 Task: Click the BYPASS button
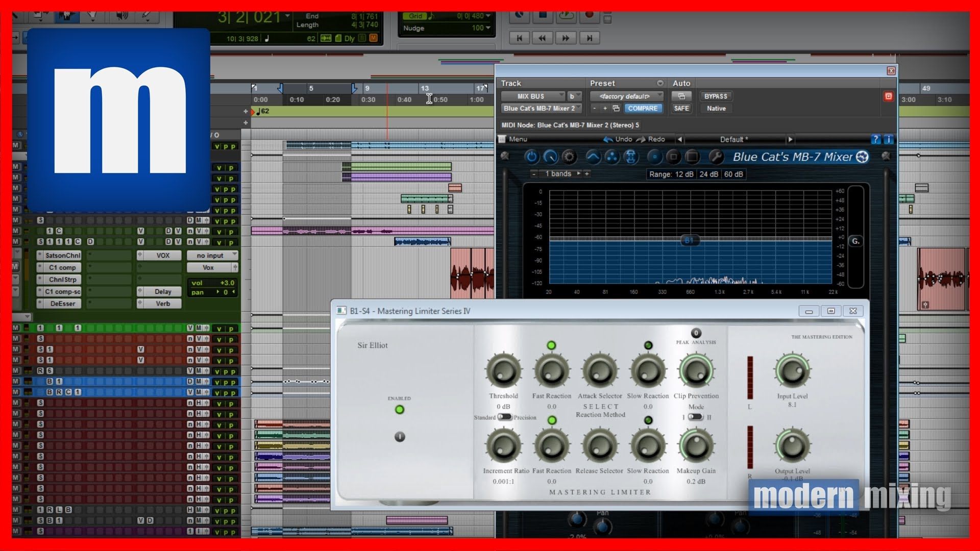[x=716, y=96]
